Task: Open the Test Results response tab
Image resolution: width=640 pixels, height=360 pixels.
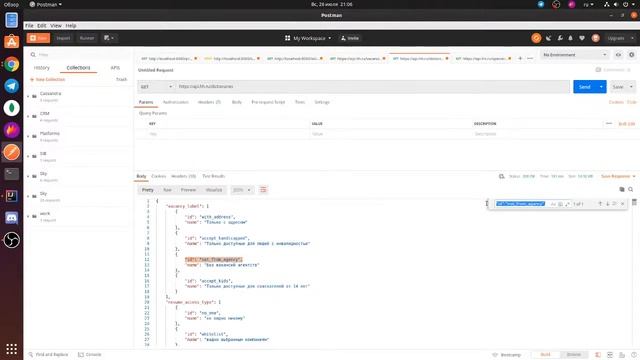Action: pos(213,176)
